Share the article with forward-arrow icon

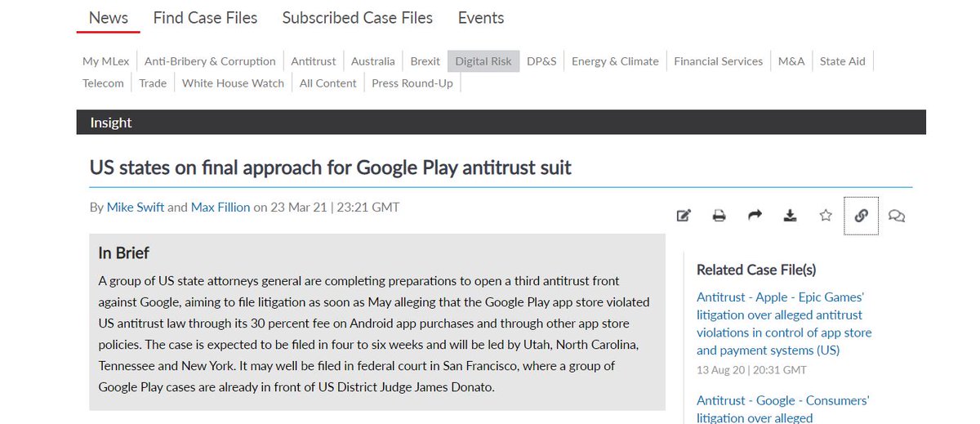tap(755, 216)
